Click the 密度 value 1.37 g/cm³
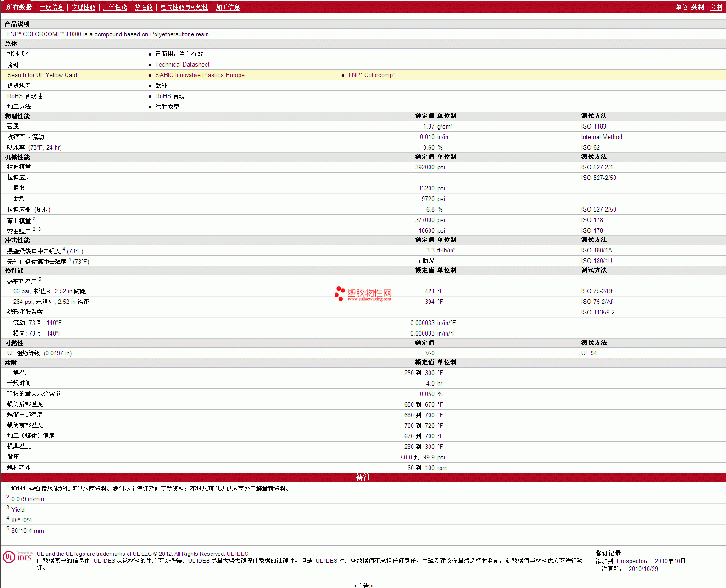The image size is (726, 588). click(438, 127)
